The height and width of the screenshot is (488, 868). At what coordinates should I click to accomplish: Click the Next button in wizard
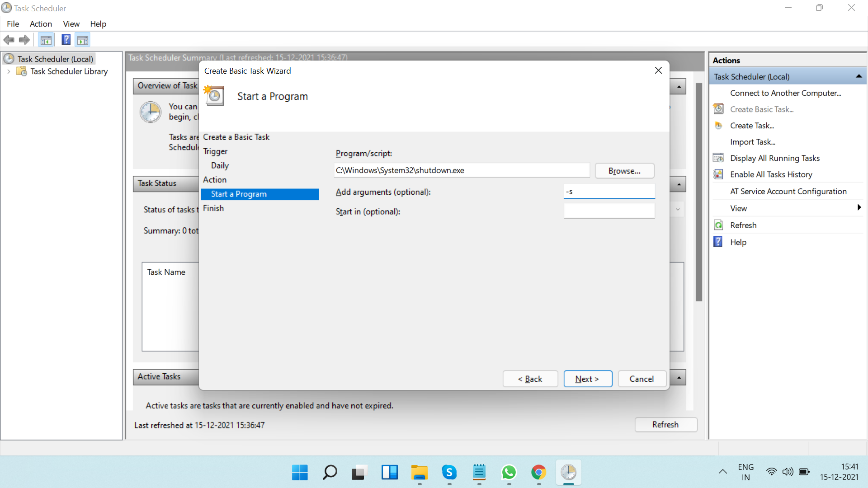tap(587, 379)
